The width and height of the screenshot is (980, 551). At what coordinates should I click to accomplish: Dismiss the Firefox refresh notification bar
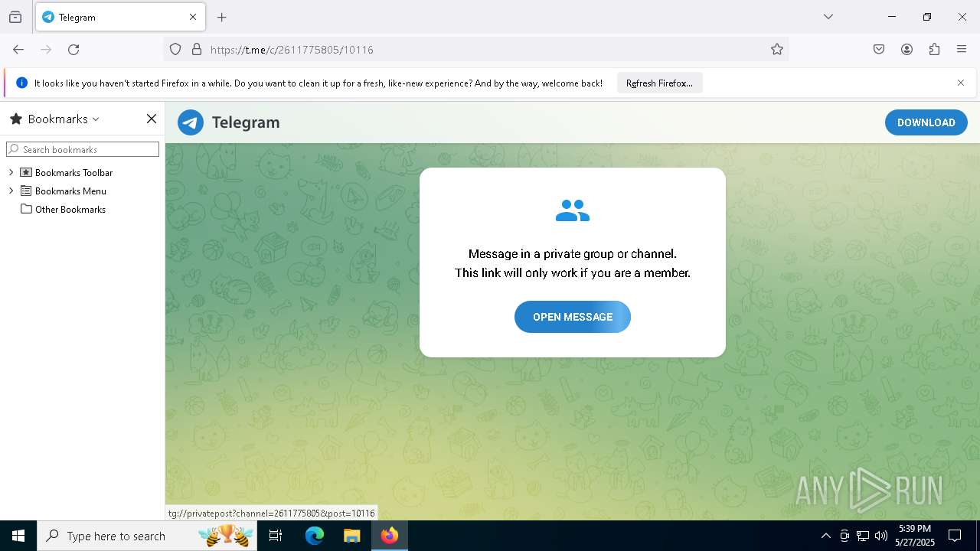[961, 83]
